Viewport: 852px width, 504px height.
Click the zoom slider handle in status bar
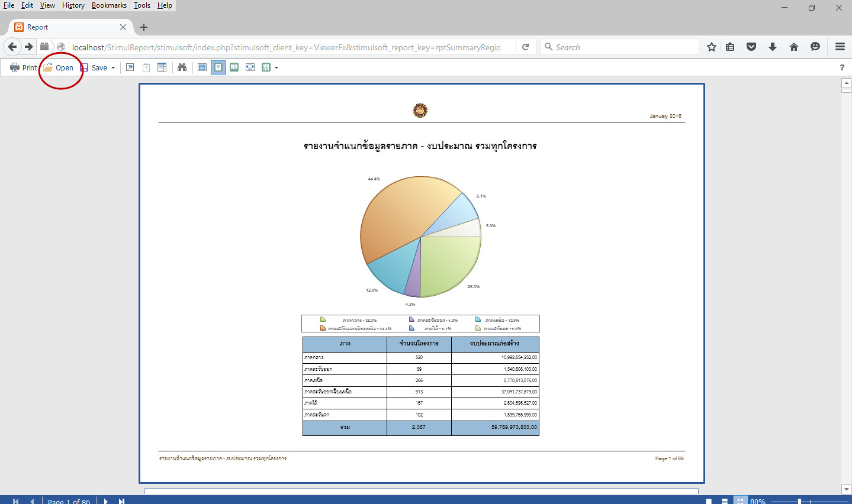[799, 502]
